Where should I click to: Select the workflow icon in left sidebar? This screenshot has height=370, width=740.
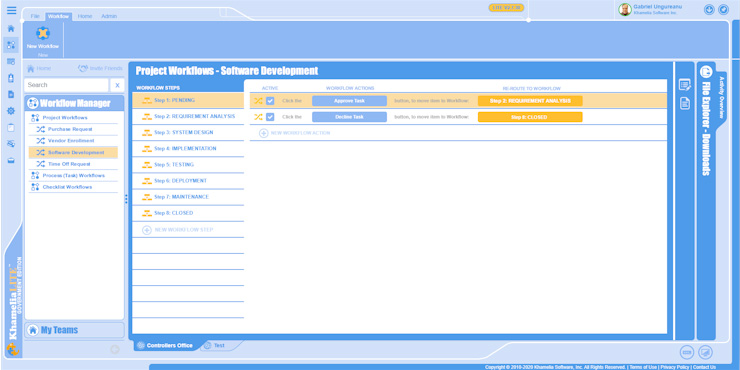[11, 45]
